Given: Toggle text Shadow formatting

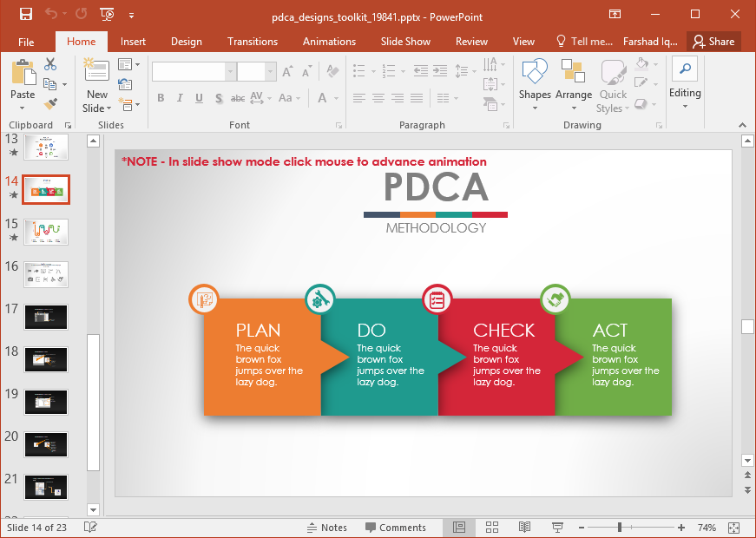Looking at the screenshot, I should pos(219,98).
